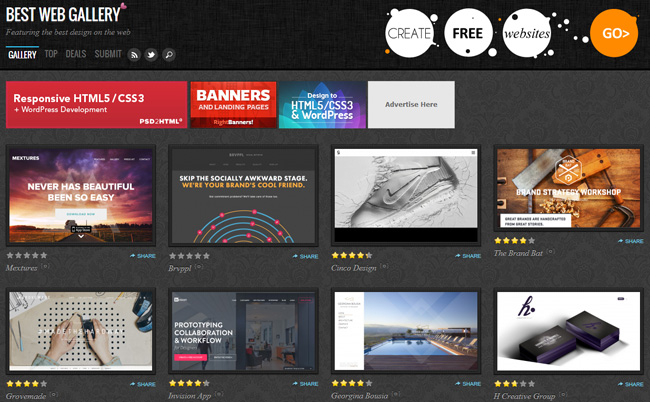Share the H Creative Group entry

(x=631, y=385)
